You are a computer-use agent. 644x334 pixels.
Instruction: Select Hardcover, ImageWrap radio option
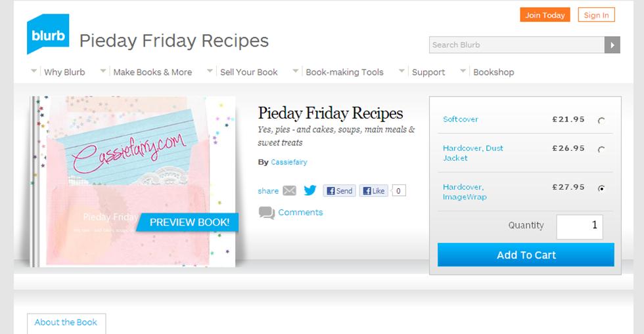[x=601, y=188]
